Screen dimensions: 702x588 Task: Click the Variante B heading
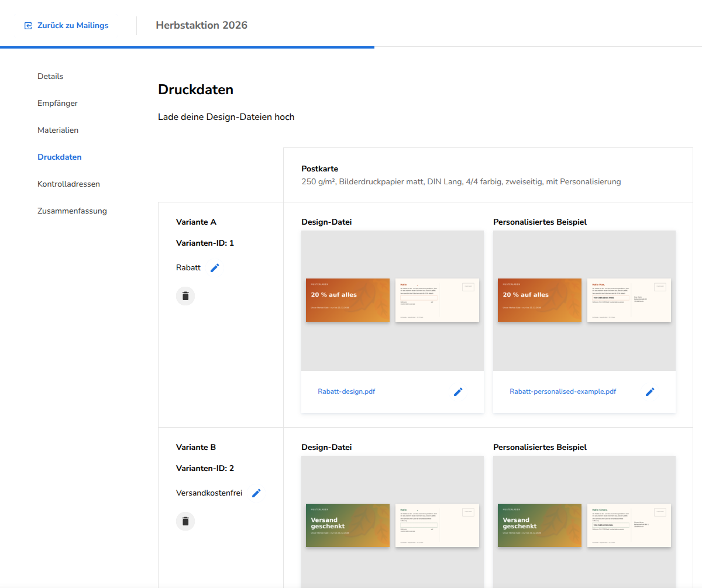click(x=196, y=447)
